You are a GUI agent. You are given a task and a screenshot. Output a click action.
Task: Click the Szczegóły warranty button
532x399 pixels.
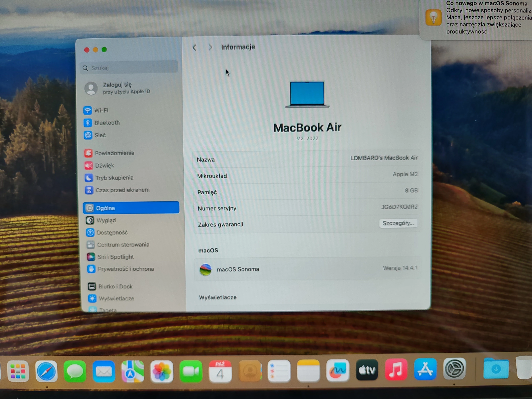[398, 223]
